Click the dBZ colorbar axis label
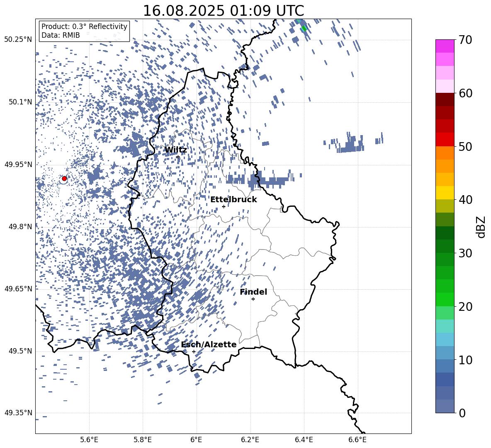 coord(481,227)
